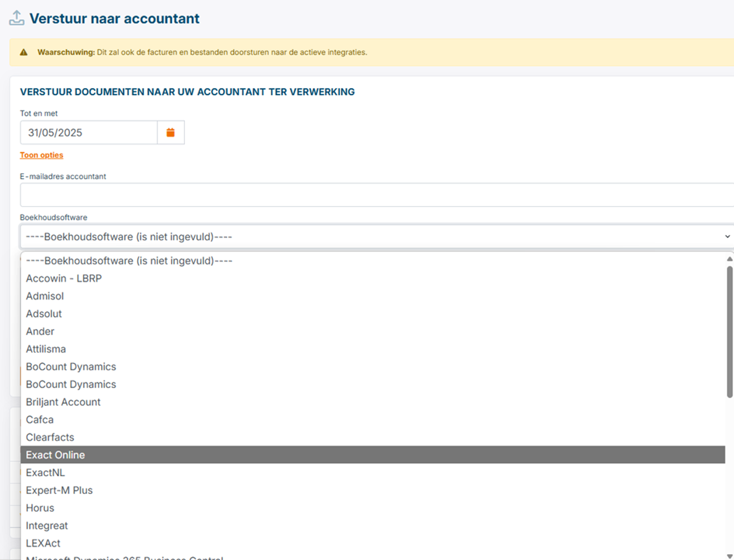Select 'Cafca' from the list

pyautogui.click(x=40, y=420)
